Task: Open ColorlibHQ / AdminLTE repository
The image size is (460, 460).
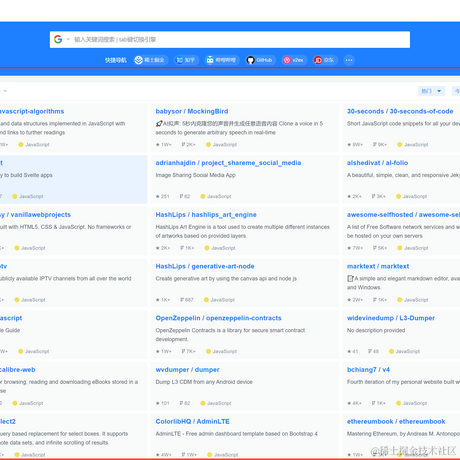Action: [x=192, y=421]
